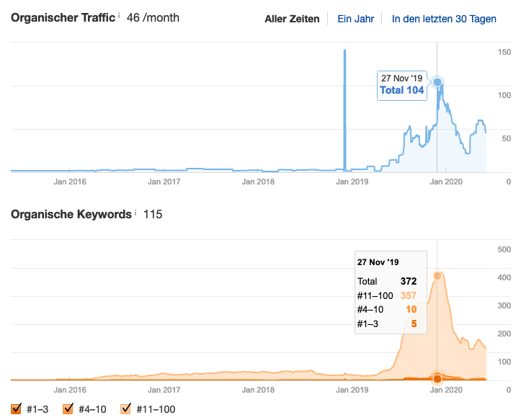The width and height of the screenshot is (521, 420).
Task: Switch to Ein Jahr time range
Action: coord(355,19)
